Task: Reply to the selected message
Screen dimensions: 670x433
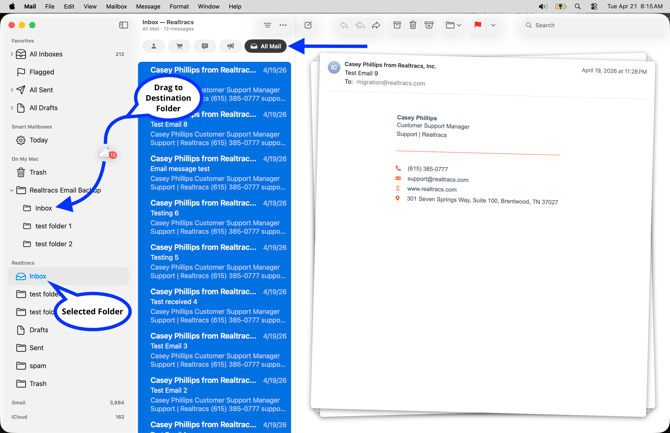Action: (344, 25)
